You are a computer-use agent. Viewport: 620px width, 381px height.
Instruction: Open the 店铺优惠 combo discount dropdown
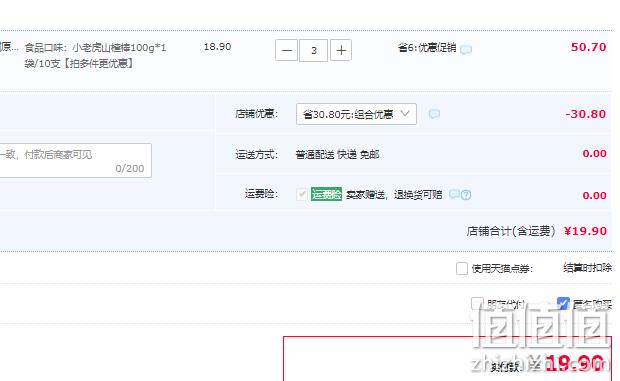click(x=356, y=114)
